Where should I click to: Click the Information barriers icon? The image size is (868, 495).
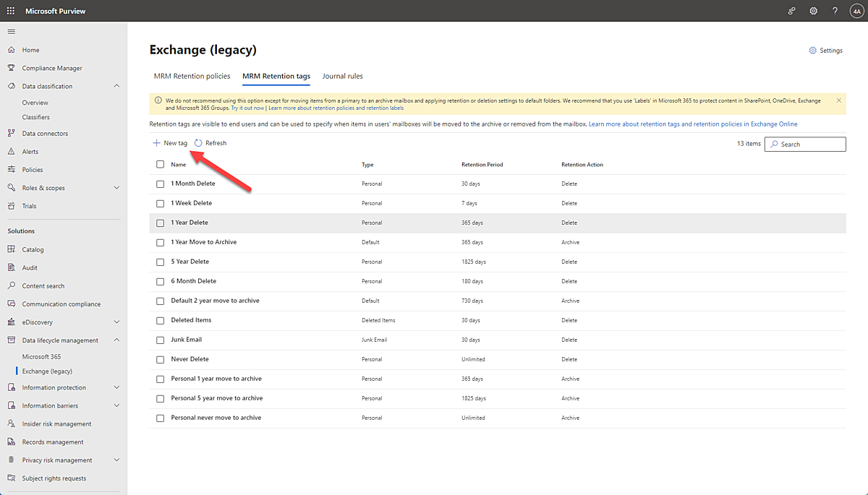pyautogui.click(x=11, y=405)
